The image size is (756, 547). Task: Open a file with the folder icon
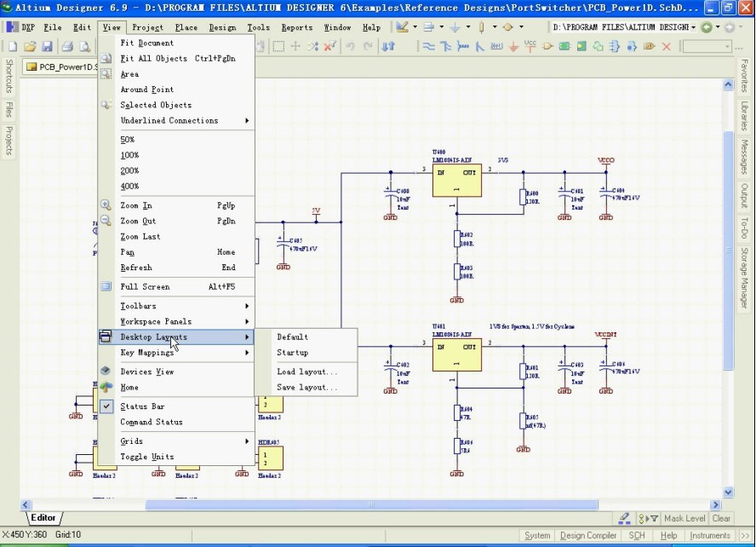(30, 46)
